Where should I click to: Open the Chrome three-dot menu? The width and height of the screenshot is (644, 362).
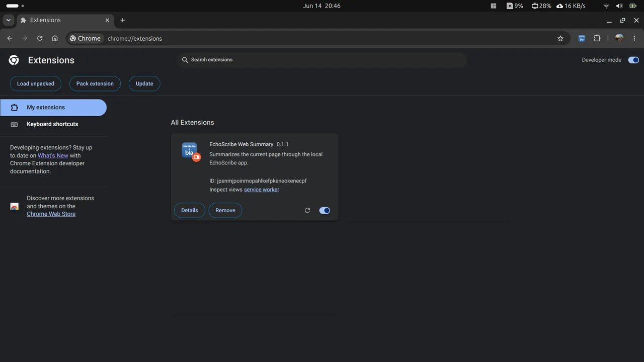click(x=634, y=38)
